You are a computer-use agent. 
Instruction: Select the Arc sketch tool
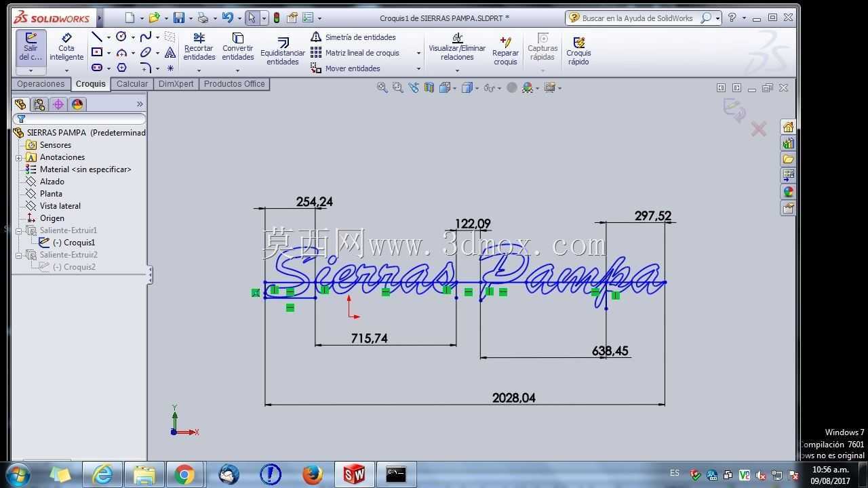121,52
